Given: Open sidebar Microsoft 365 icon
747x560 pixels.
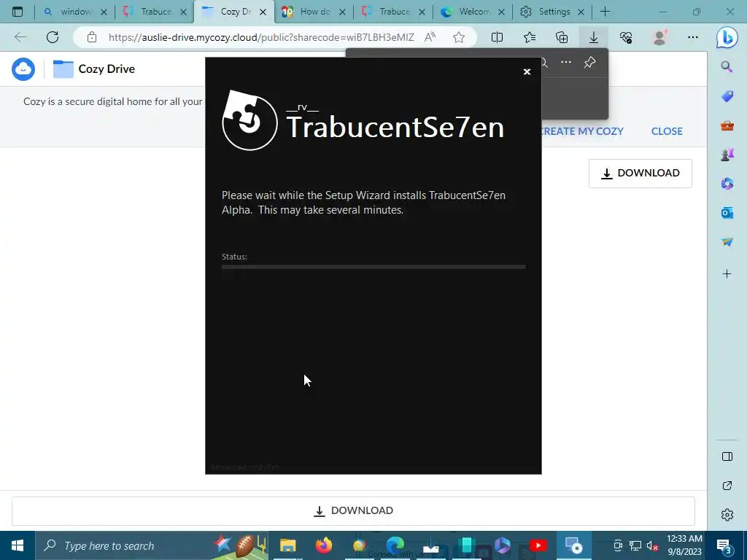Looking at the screenshot, I should 727,184.
